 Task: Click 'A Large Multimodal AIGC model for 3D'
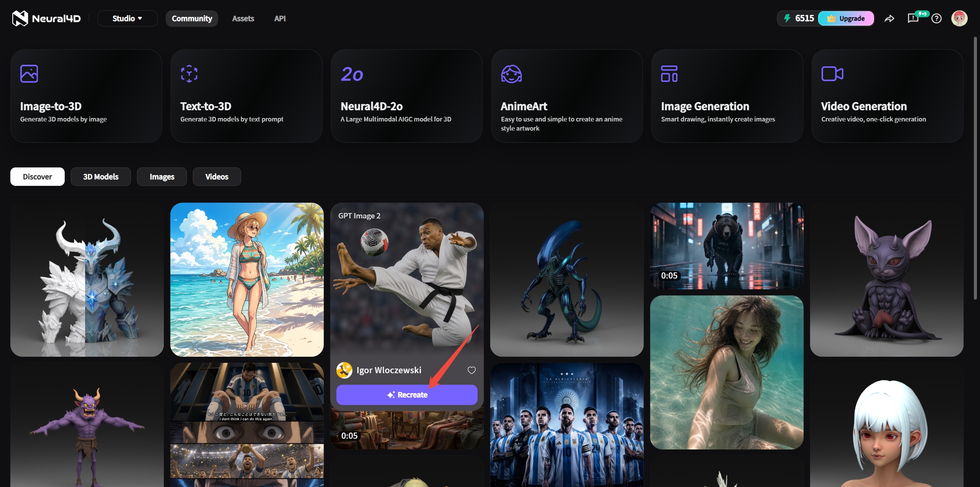[x=396, y=119]
